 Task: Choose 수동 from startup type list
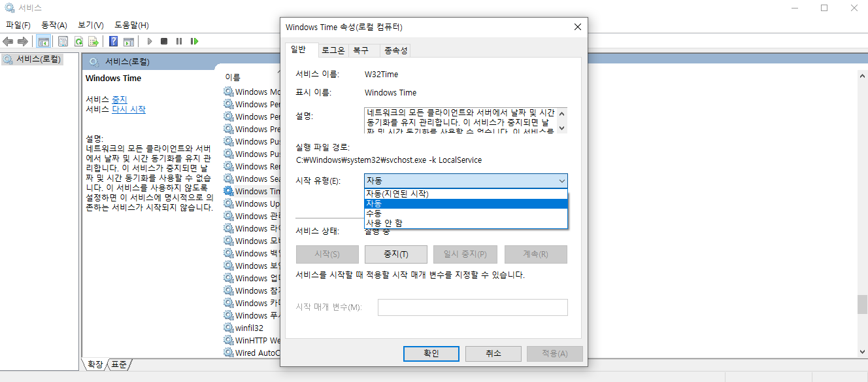pyautogui.click(x=465, y=213)
